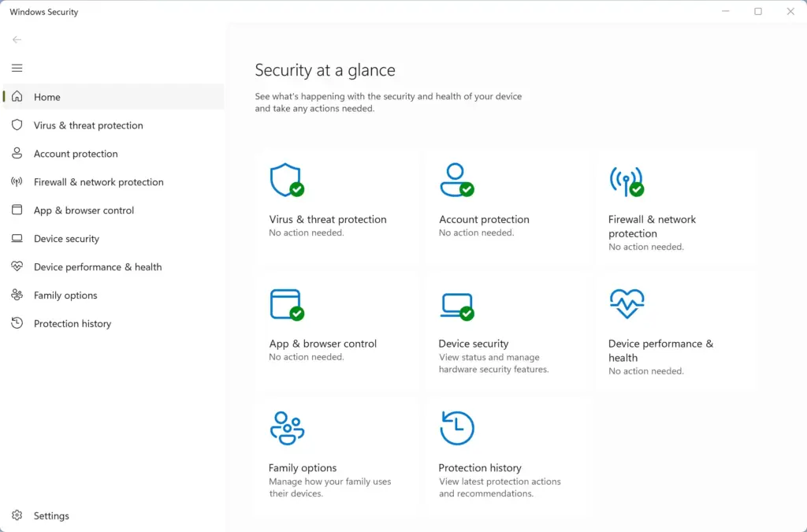807x532 pixels.
Task: Click the 'See what's happening' description text
Action: click(x=389, y=102)
